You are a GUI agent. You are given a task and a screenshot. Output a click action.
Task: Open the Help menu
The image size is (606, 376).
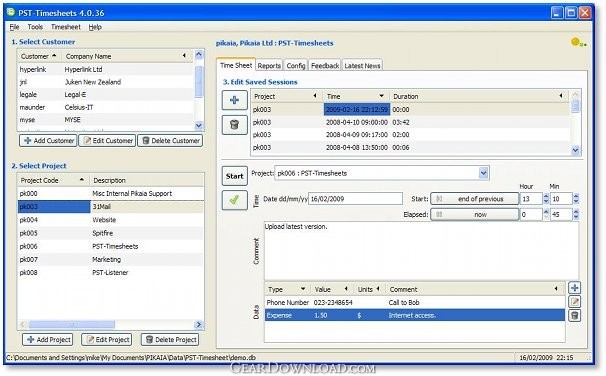click(x=95, y=27)
